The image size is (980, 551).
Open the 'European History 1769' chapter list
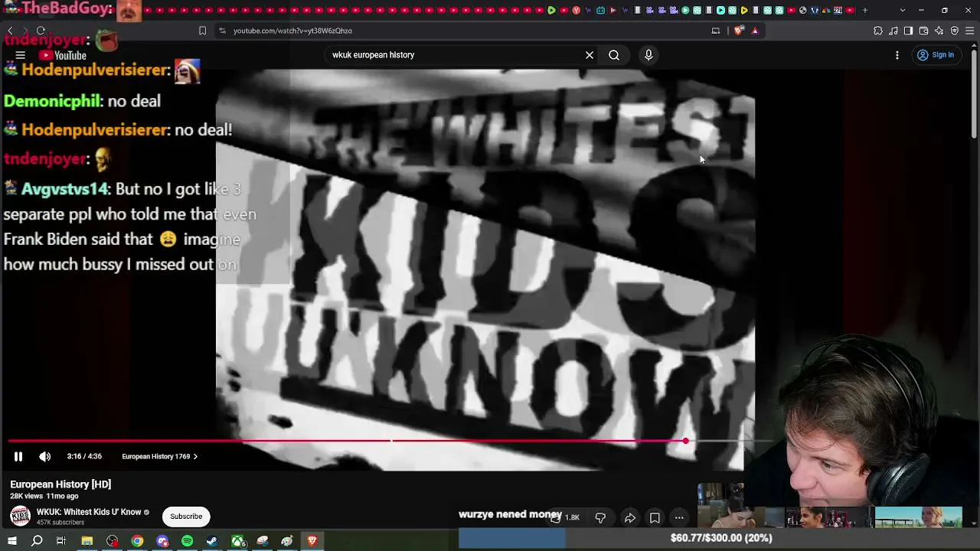[159, 457]
